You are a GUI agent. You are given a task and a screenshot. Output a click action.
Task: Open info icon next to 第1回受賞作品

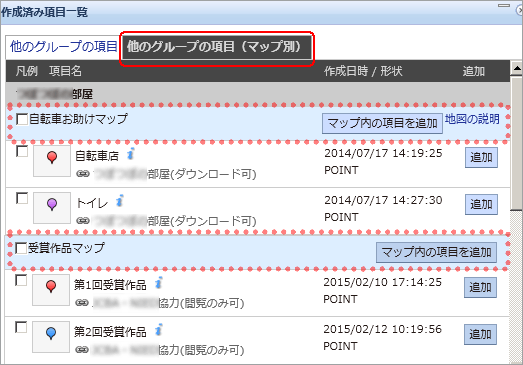click(159, 283)
